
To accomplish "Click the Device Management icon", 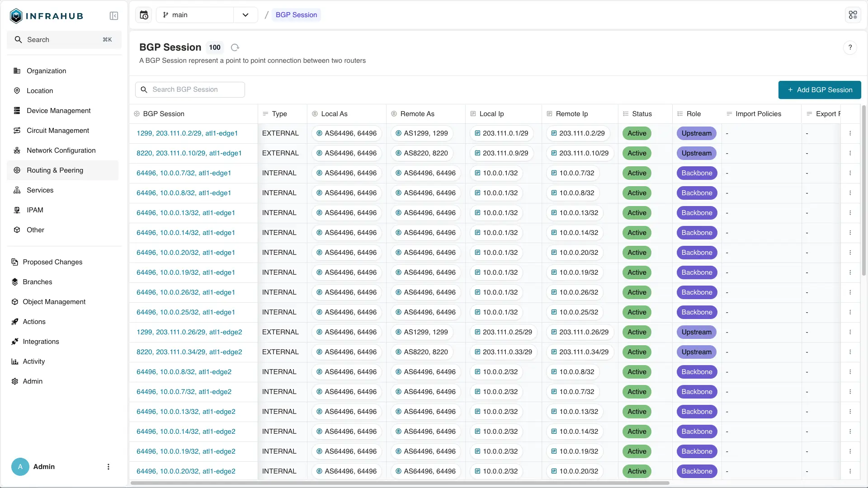I will [x=17, y=111].
